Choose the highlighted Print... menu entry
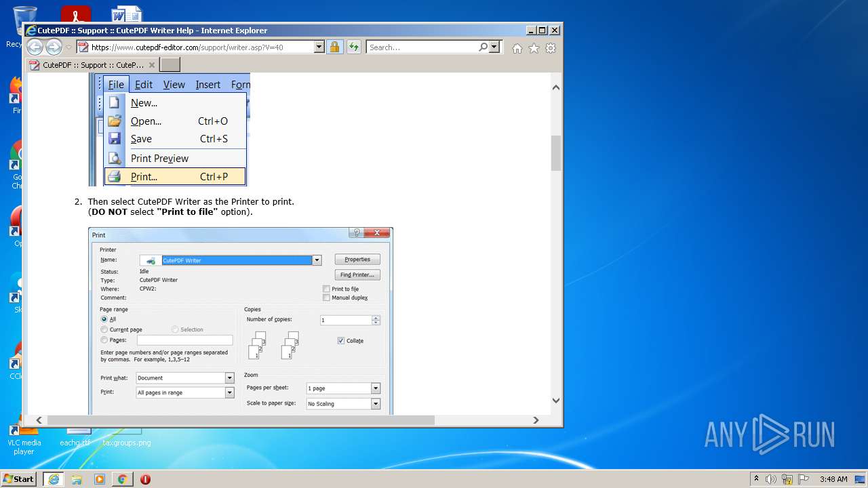Viewport: 868px width, 488px height. click(175, 177)
